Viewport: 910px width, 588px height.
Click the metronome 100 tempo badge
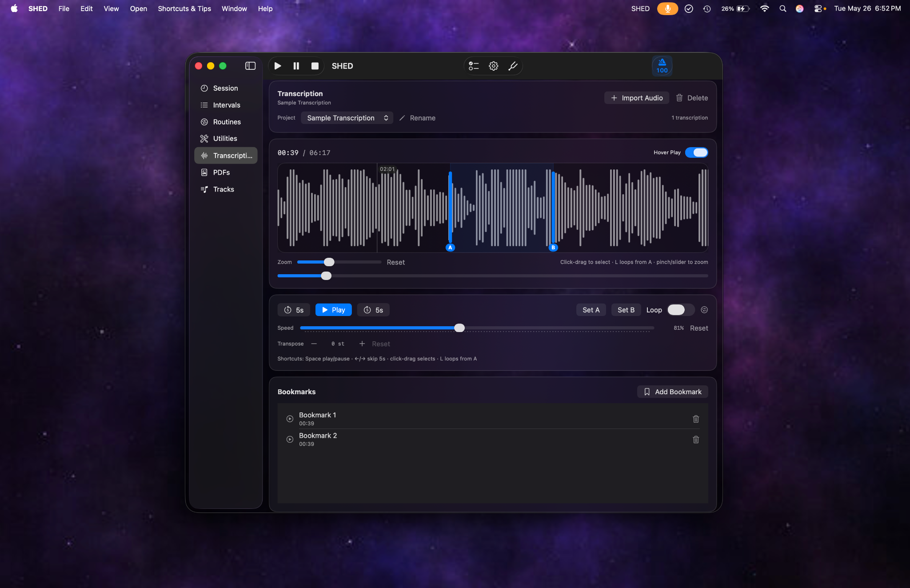[662, 66]
